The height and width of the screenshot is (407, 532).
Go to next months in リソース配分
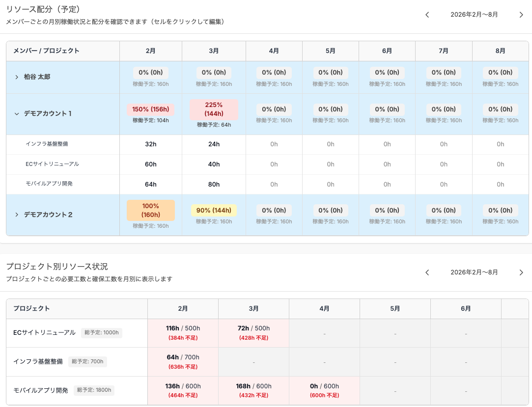pyautogui.click(x=521, y=15)
